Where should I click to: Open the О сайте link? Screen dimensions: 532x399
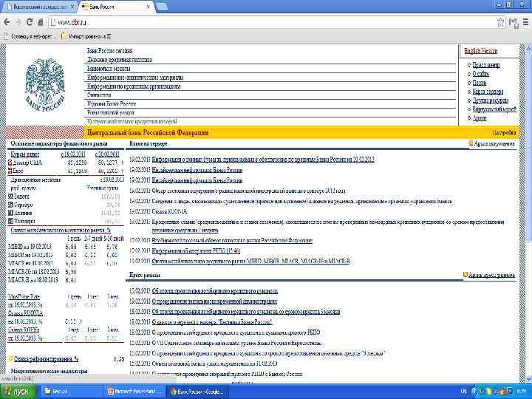481,74
